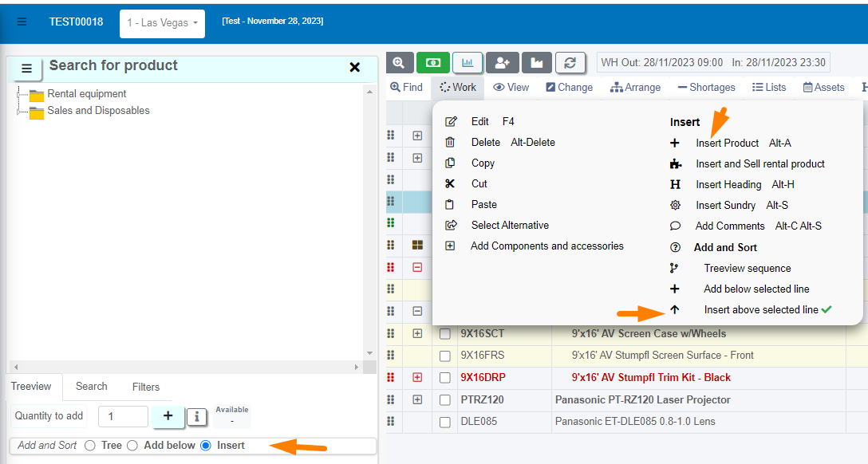868x464 pixels.
Task: Click the bar chart toolbar button
Action: 468,62
